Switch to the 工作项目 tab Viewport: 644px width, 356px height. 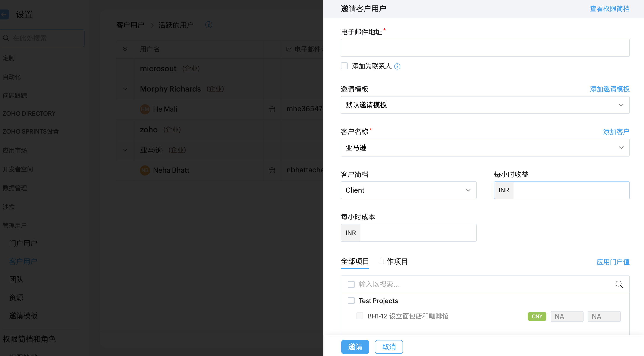coord(393,261)
